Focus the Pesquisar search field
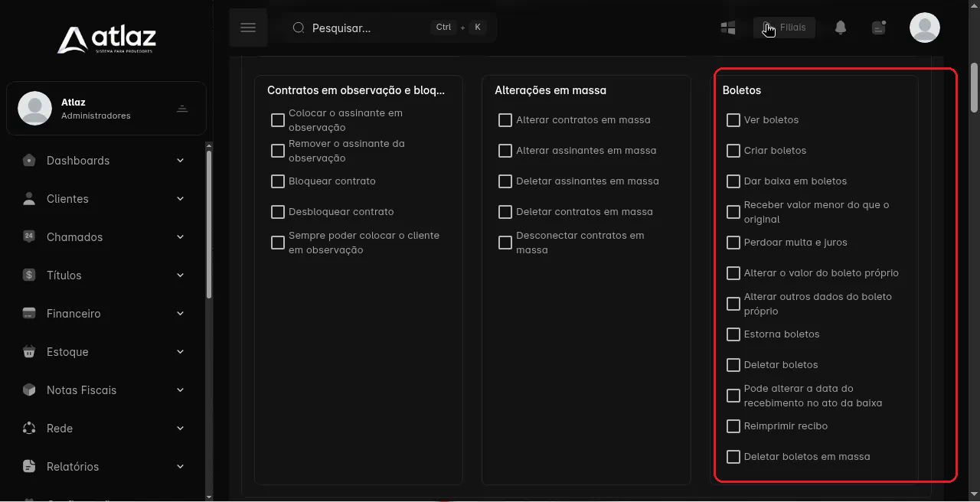The height and width of the screenshot is (502, 980). (x=389, y=28)
